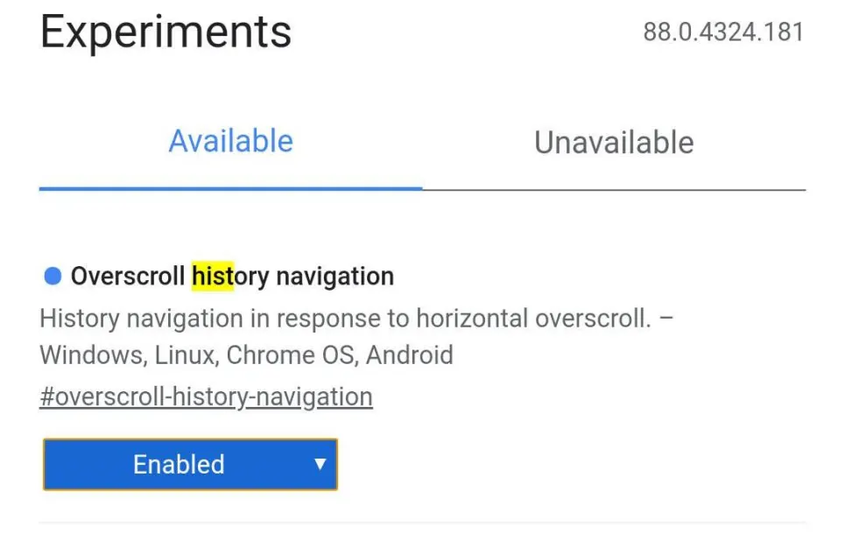Click the separator line below the Enabled dropdown

tap(422, 522)
